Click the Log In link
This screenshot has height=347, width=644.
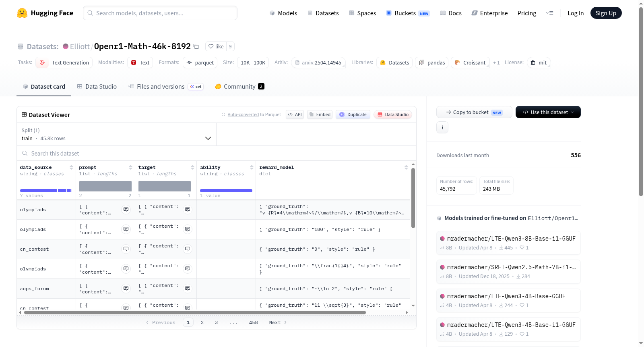(576, 13)
